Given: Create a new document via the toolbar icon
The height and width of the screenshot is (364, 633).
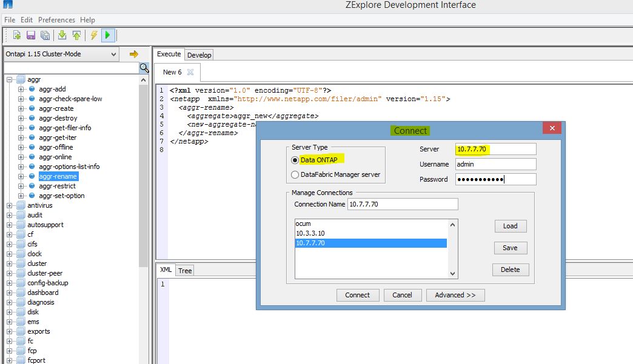Looking at the screenshot, I should (x=17, y=35).
